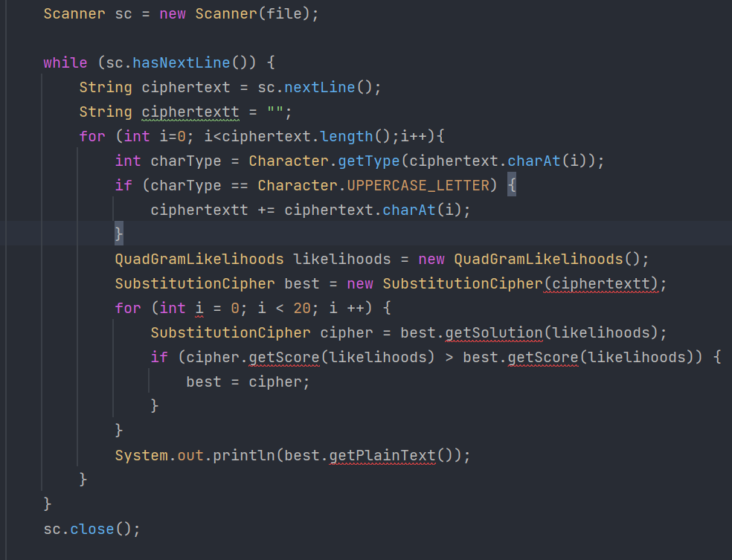Click the 'SubstitutionCipher best' declaration type
The width and height of the screenshot is (732, 560).
(195, 284)
